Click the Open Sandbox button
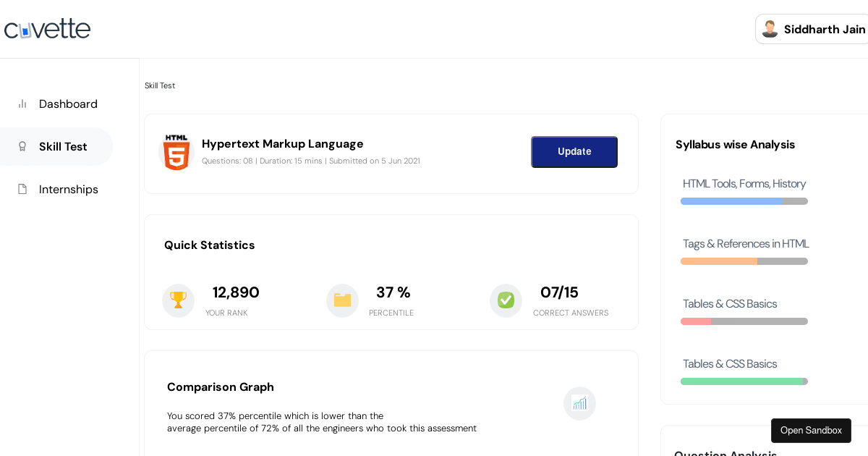868x456 pixels. pyautogui.click(x=811, y=430)
